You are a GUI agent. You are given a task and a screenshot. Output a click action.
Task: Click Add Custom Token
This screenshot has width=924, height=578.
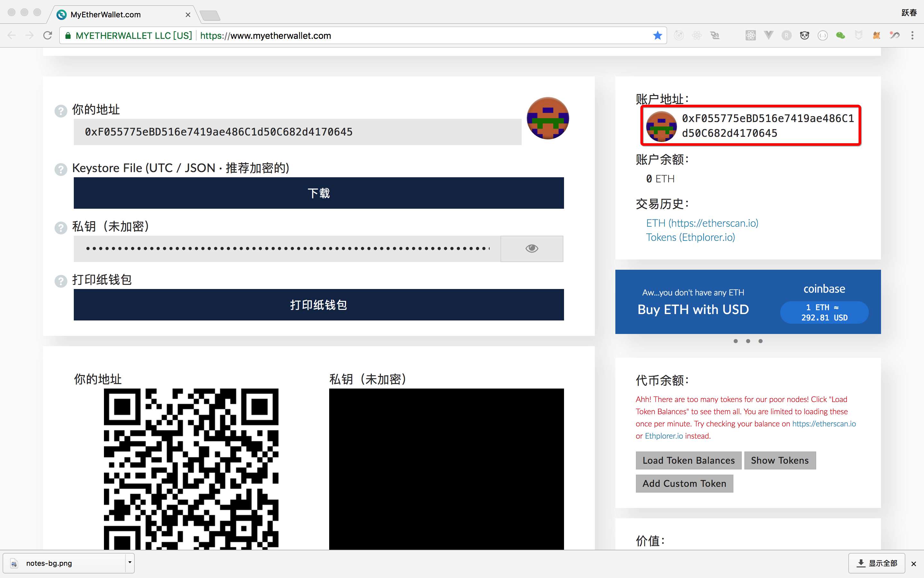tap(684, 484)
